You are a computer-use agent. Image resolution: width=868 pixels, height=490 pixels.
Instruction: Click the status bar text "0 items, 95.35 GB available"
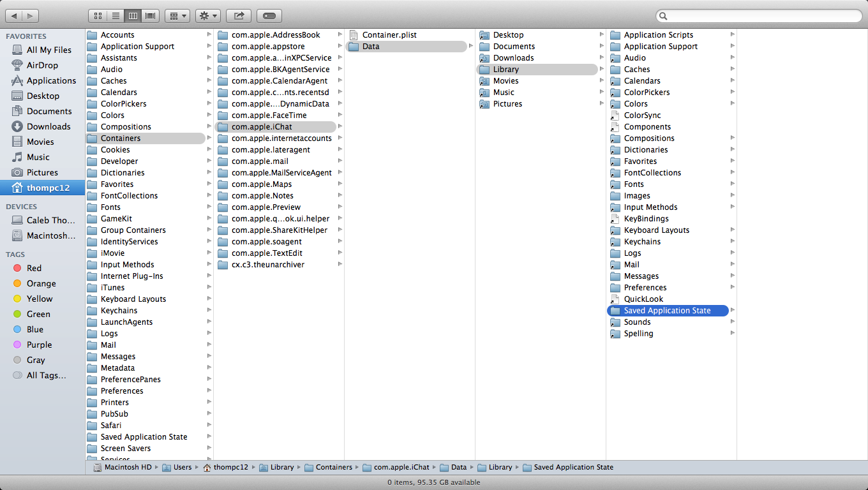434,482
